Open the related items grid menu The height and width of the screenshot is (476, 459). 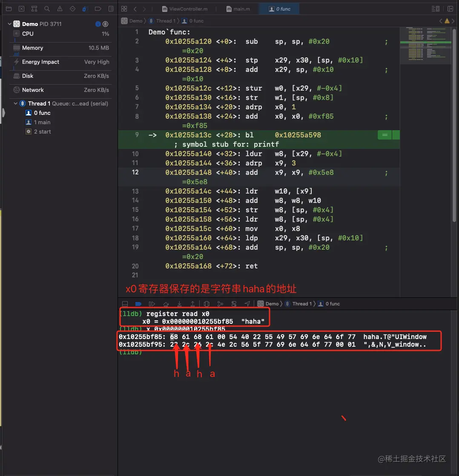[x=124, y=9]
